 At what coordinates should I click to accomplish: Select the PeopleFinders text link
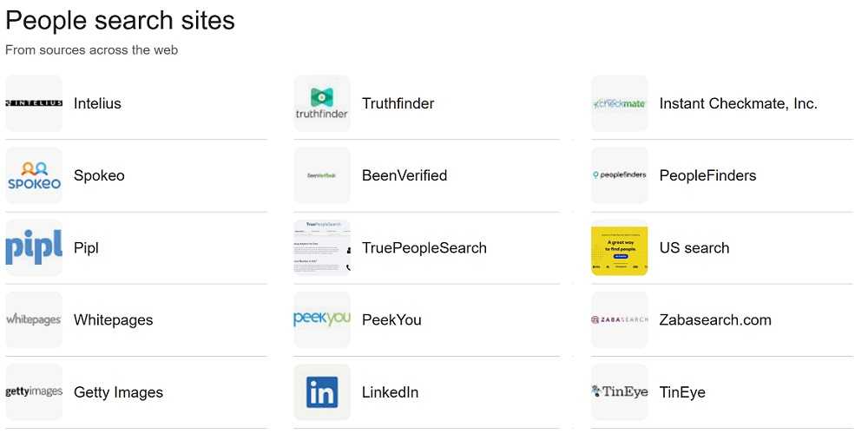tap(707, 175)
